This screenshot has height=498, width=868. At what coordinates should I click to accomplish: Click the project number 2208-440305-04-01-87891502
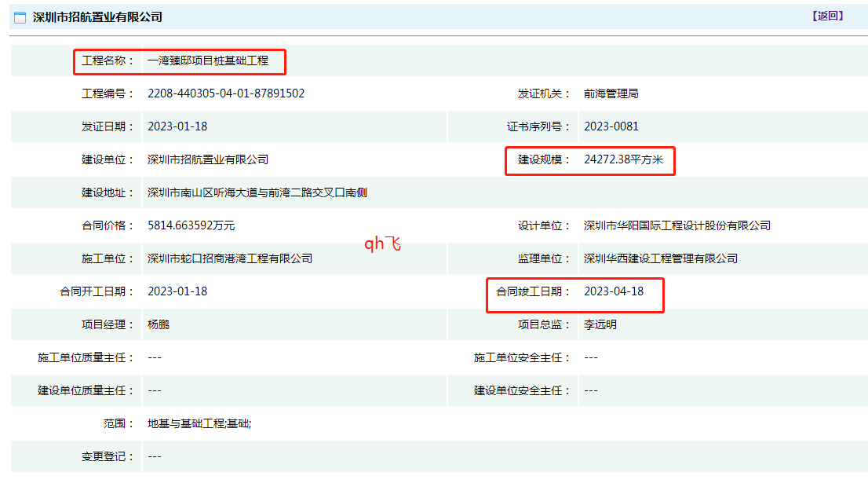[226, 93]
